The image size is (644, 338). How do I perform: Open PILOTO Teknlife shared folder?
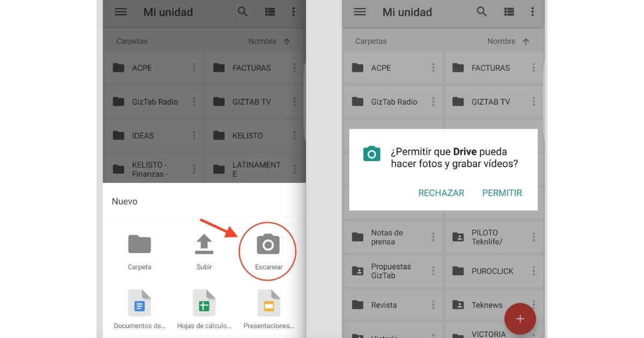(494, 237)
